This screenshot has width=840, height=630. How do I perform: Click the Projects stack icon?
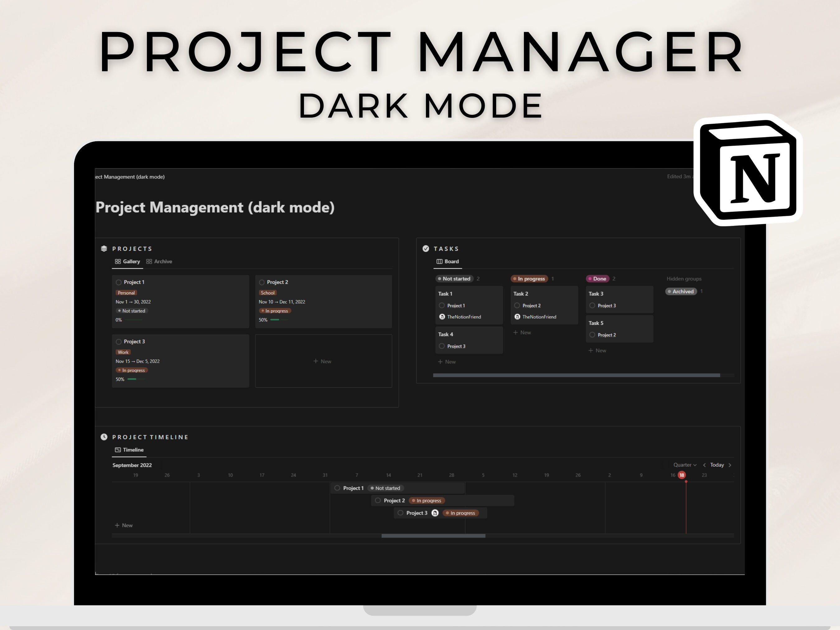click(105, 249)
